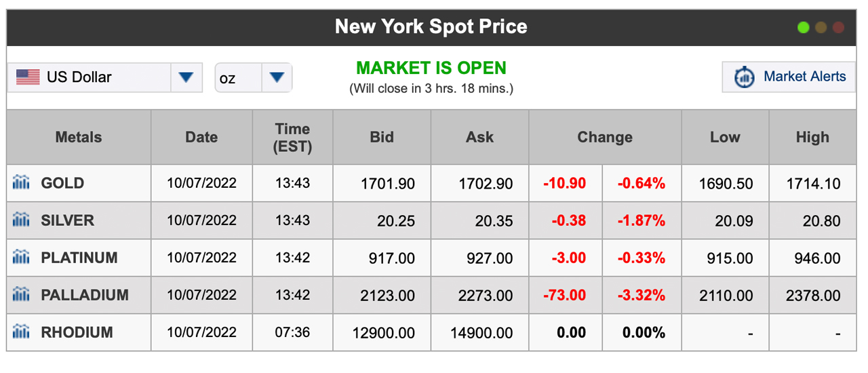Viewport: 868px width, 373px height.
Task: Click the red window dot
Action: tap(839, 28)
